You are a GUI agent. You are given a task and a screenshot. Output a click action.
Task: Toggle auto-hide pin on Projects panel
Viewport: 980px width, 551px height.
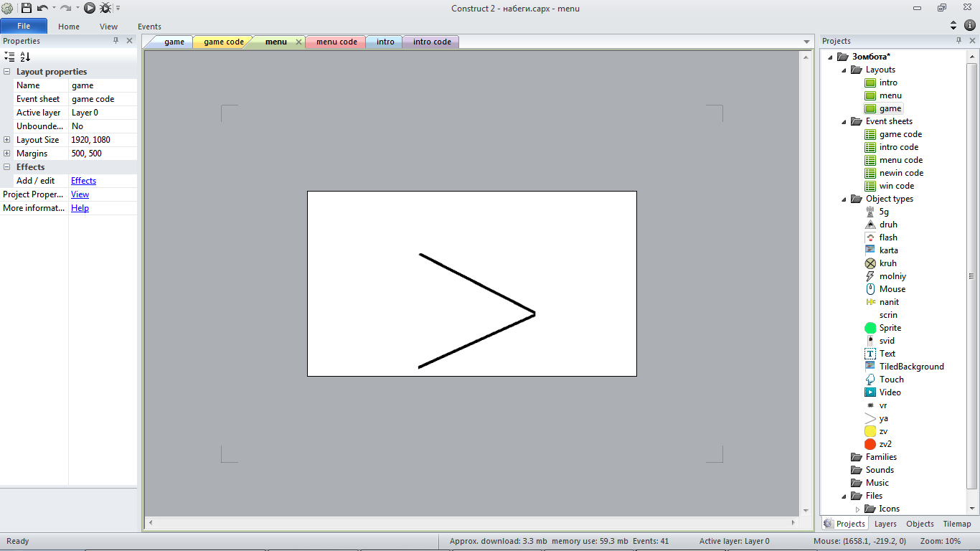[x=958, y=41]
